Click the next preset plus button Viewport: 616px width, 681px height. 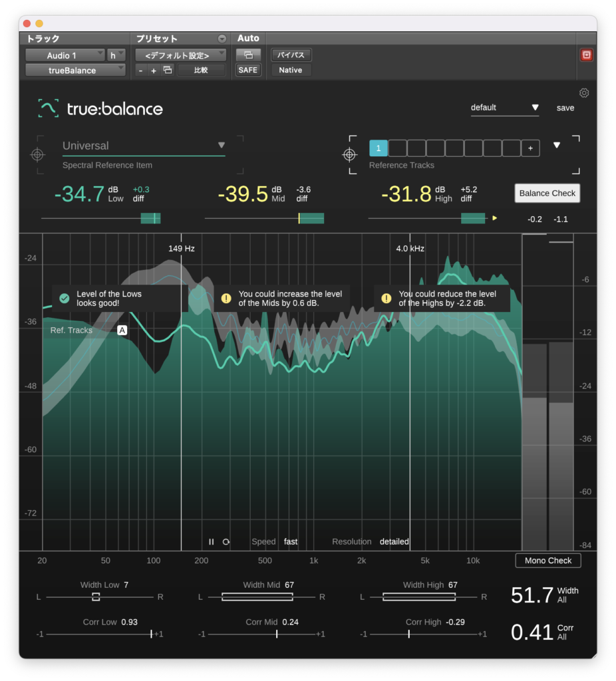pyautogui.click(x=154, y=70)
